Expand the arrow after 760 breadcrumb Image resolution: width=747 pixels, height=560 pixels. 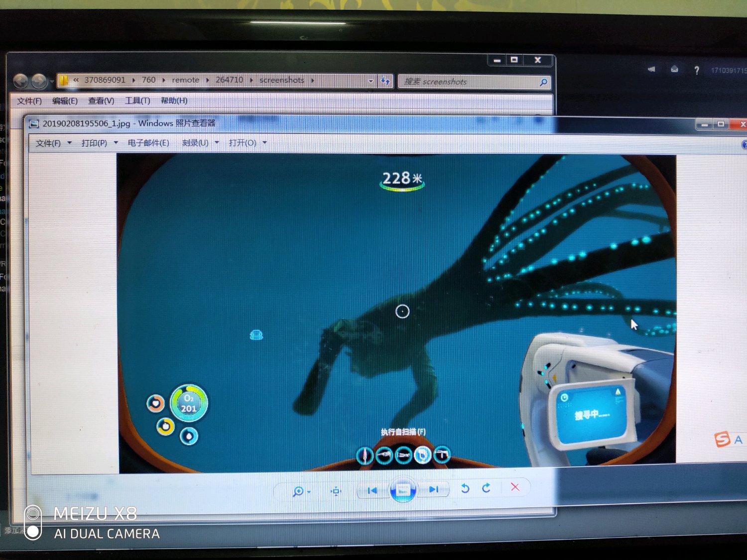click(164, 80)
